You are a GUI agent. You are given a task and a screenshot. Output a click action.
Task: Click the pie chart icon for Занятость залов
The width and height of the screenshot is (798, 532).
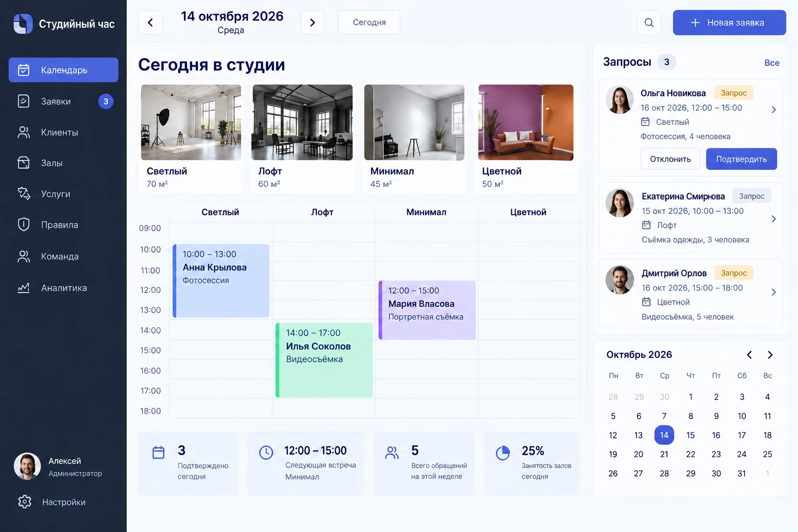(x=503, y=453)
